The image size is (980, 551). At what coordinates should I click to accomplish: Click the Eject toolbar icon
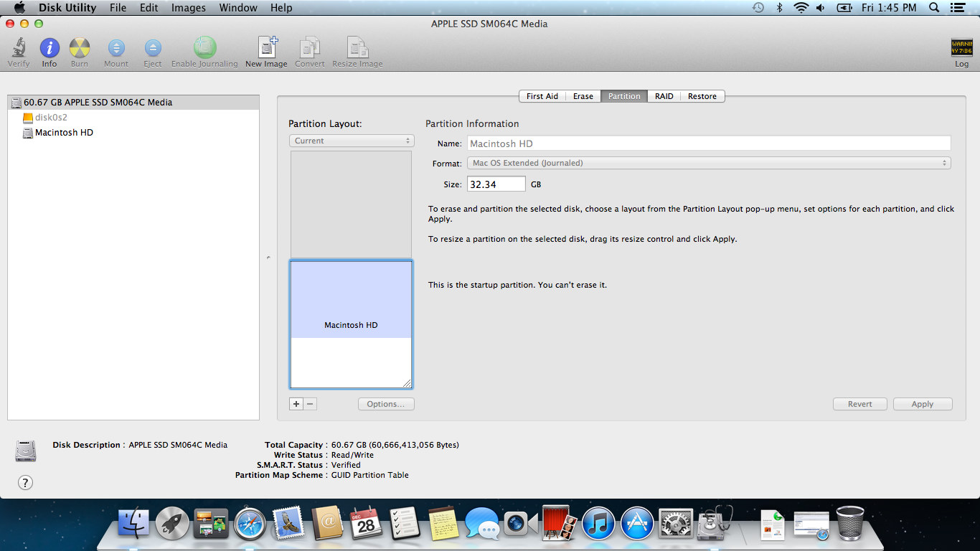(153, 48)
